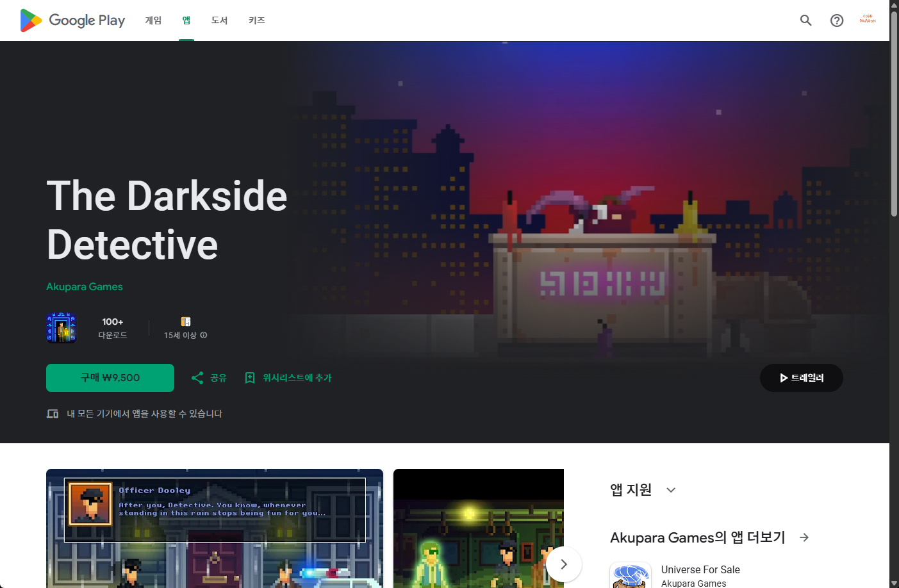Add the app to wishlist
The width and height of the screenshot is (899, 588).
(288, 378)
